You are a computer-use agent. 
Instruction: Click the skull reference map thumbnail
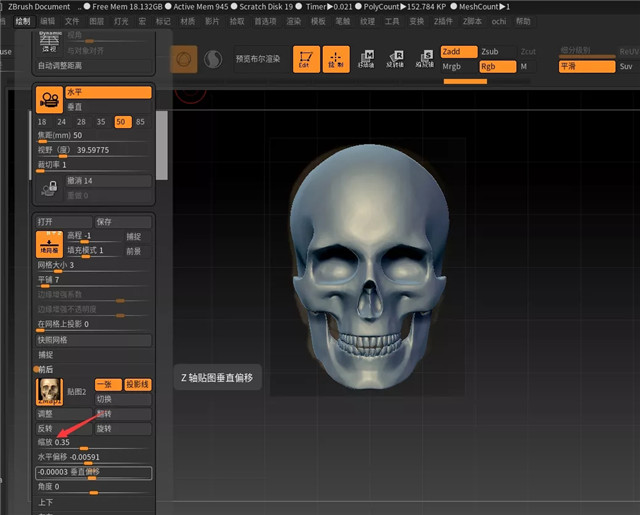click(49, 392)
